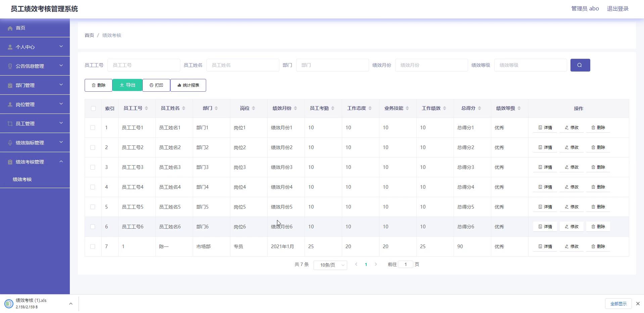The image size is (644, 313).
Task: Open 统计报表 statistics report button
Action: 188,85
